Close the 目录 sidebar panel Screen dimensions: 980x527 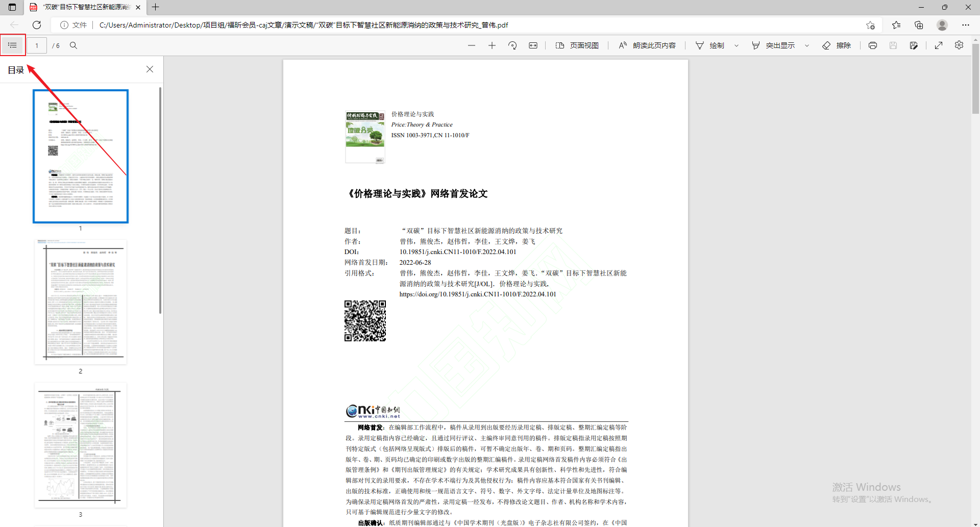click(x=150, y=69)
